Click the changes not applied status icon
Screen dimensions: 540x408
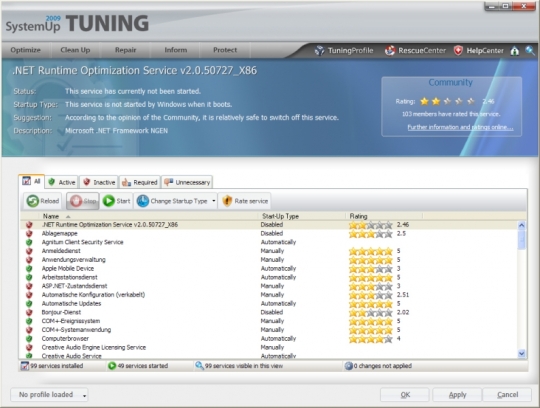point(349,366)
